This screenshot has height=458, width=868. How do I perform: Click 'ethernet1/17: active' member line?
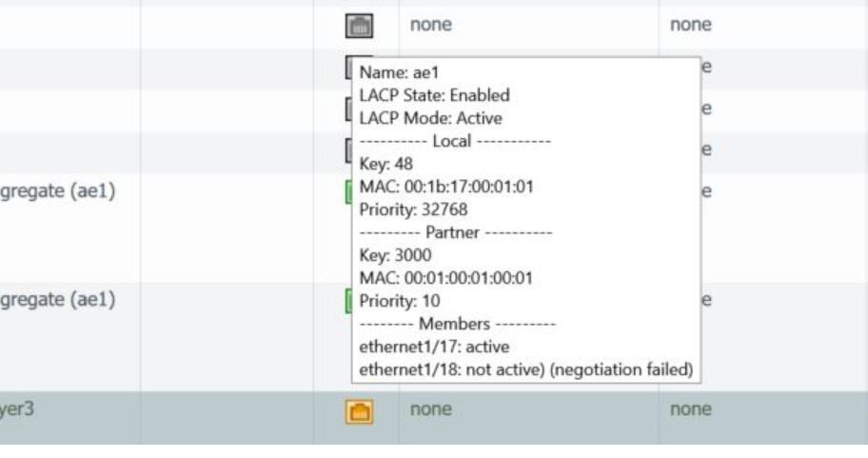(x=427, y=347)
